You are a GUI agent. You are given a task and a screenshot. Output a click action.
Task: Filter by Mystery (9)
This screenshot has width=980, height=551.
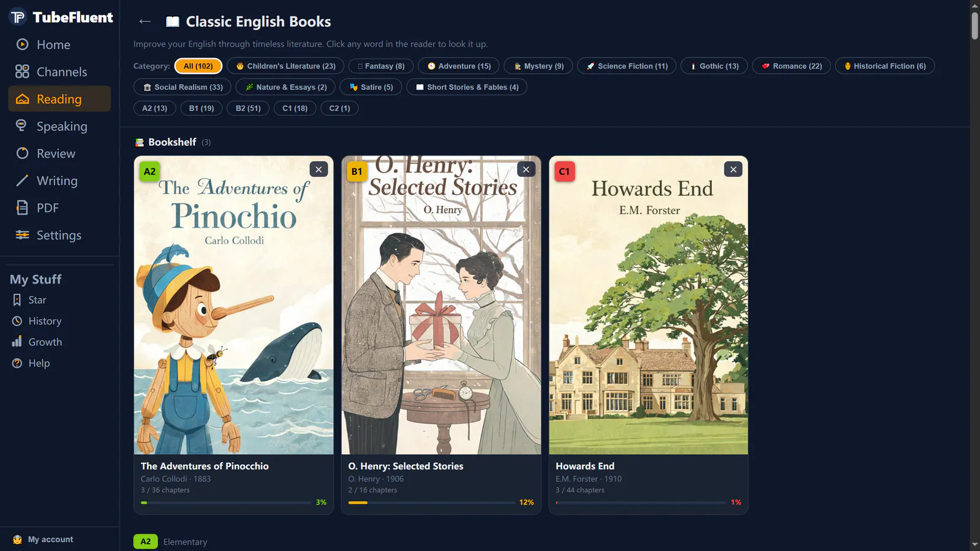click(538, 66)
